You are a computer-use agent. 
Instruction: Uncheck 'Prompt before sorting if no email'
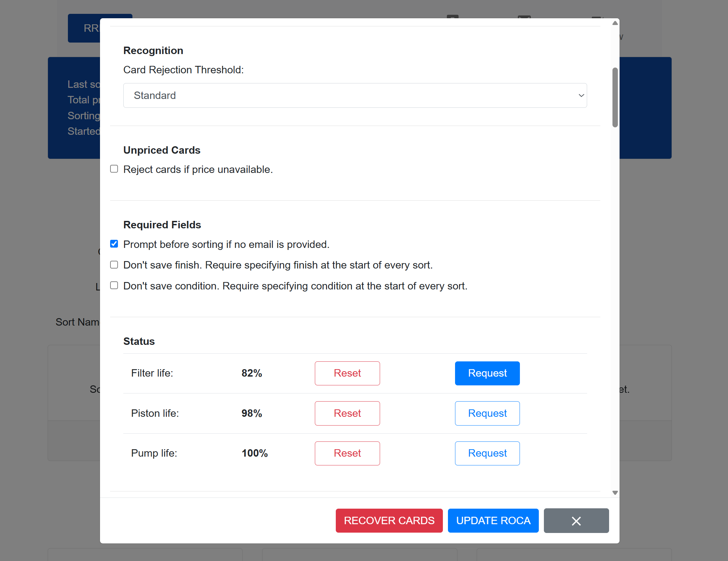click(x=114, y=244)
